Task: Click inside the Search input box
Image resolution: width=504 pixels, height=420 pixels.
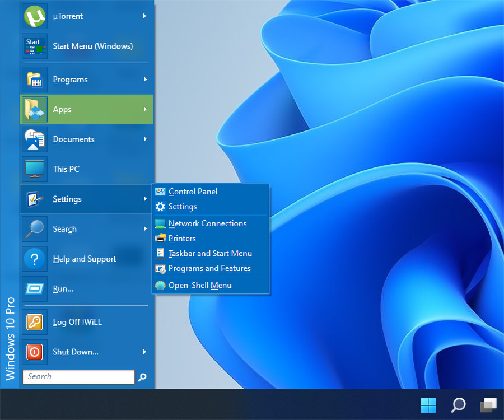Action: (78, 376)
